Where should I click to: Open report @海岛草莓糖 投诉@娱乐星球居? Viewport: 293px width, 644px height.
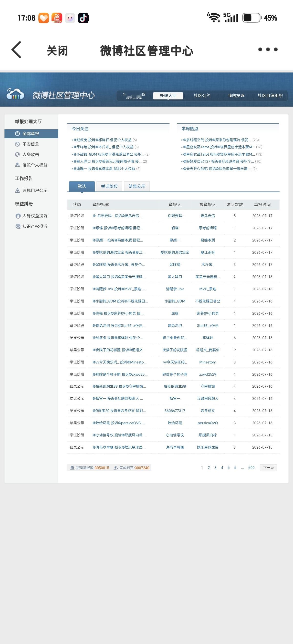pos(119,447)
